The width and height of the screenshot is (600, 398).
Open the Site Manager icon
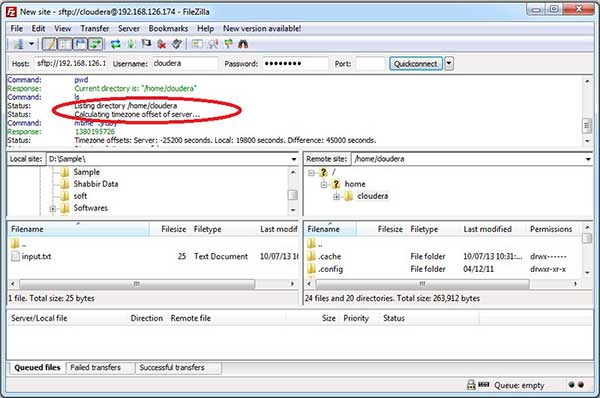click(18, 44)
